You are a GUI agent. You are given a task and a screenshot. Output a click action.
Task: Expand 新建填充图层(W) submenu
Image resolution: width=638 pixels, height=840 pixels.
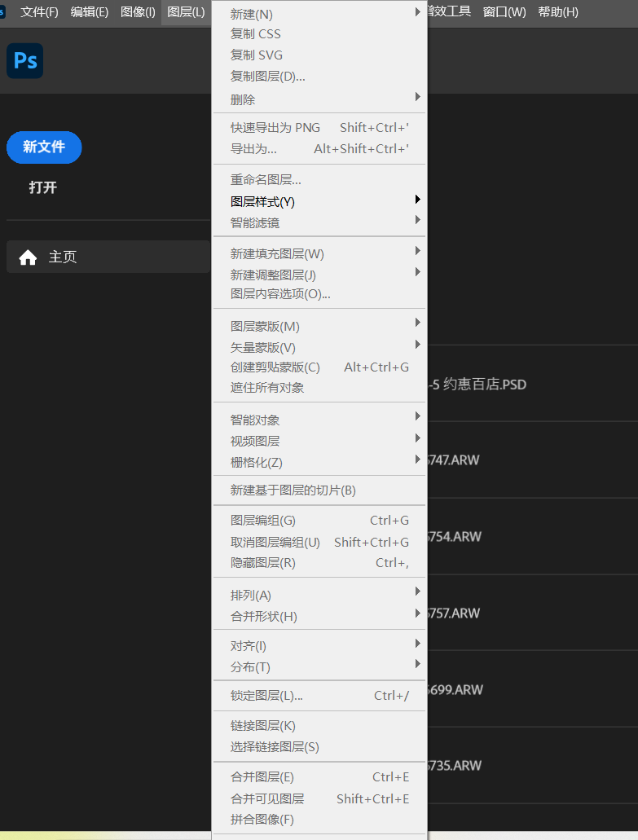tap(319, 254)
